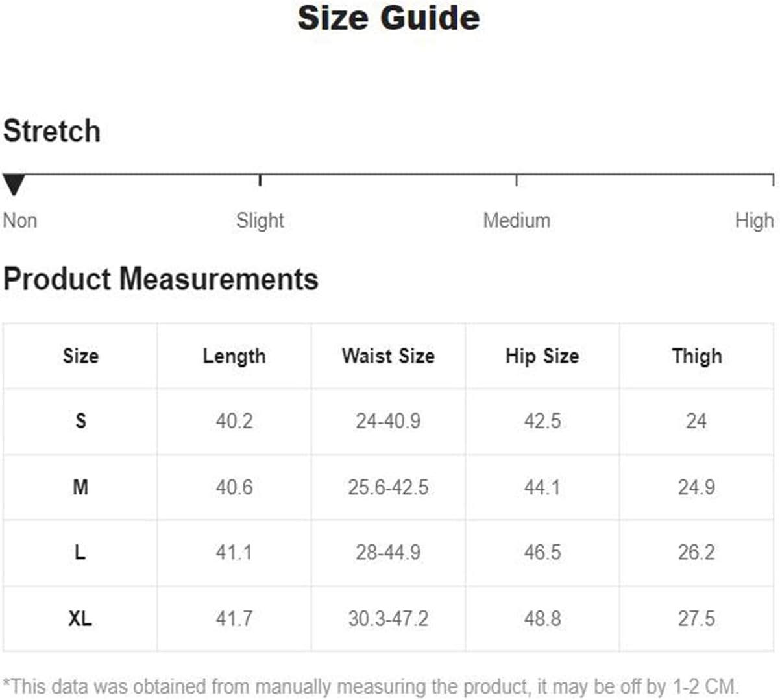Click the Product Measurements heading
Screen dimensions: 780x700
161,279
